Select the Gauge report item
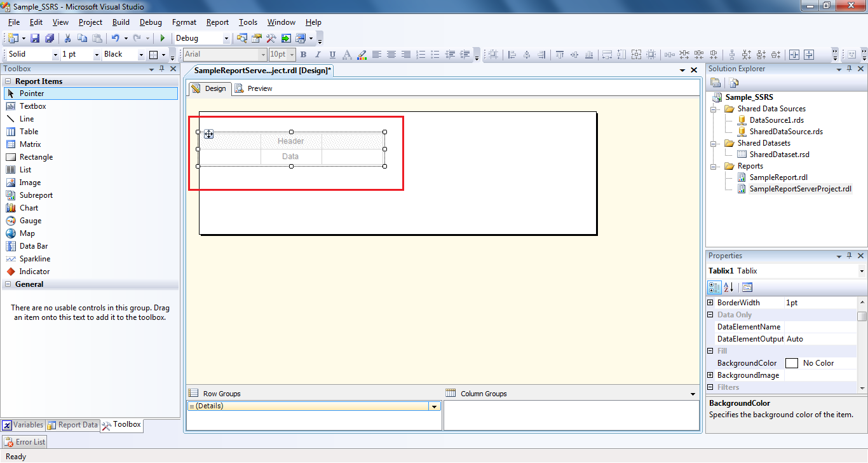The image size is (868, 463). coord(90,221)
